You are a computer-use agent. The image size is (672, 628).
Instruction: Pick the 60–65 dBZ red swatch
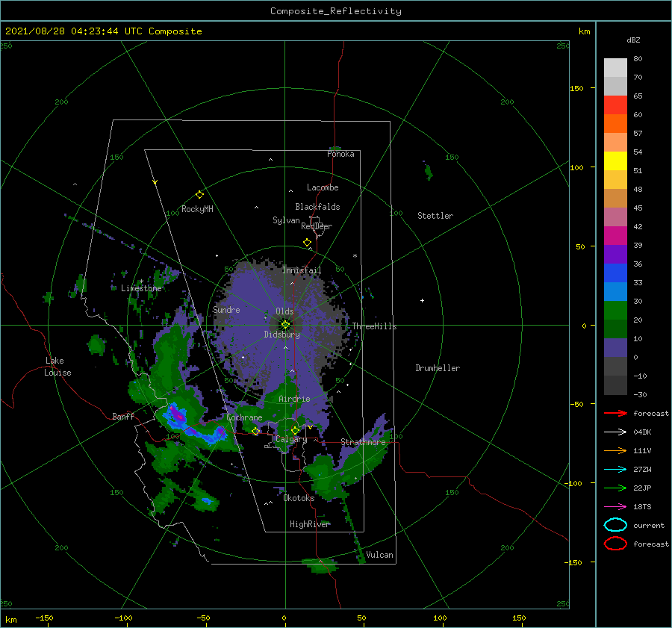pos(615,105)
